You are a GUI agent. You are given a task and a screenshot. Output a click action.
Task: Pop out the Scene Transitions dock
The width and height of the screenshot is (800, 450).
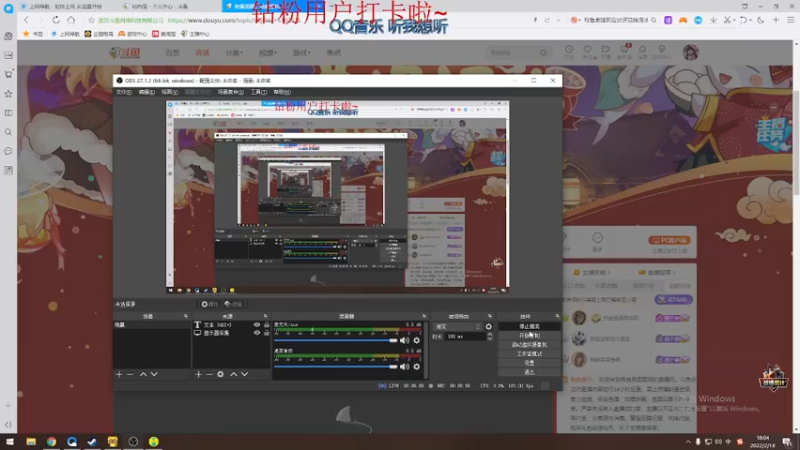pos(490,316)
